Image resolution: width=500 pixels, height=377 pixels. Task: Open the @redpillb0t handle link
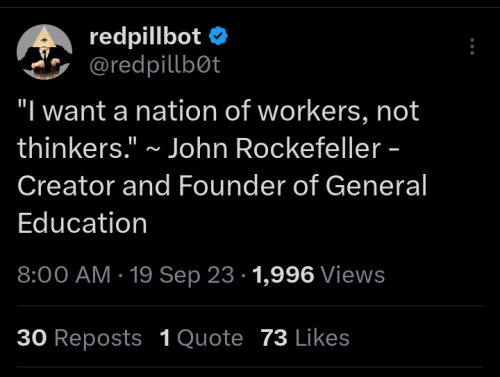pos(155,65)
